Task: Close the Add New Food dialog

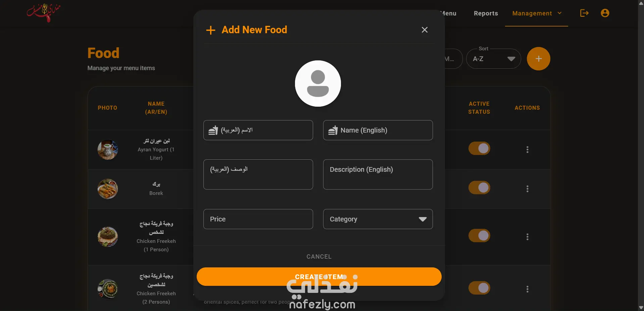Action: 425,30
